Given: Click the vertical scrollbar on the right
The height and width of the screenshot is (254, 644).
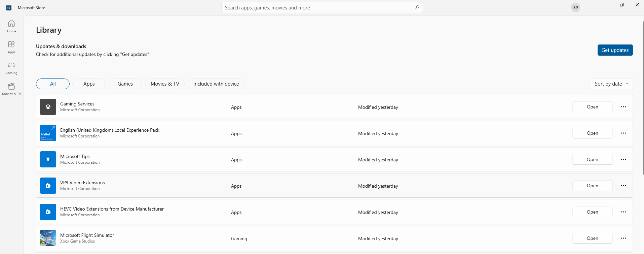Looking at the screenshot, I should pos(643,98).
